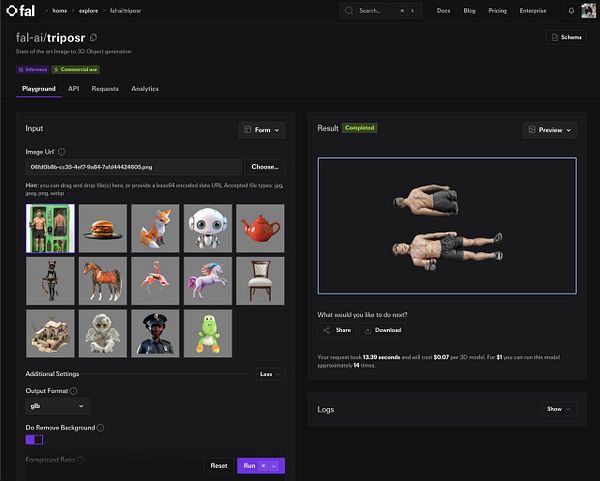The image size is (600, 481).
Task: Click the Schema button
Action: [566, 37]
